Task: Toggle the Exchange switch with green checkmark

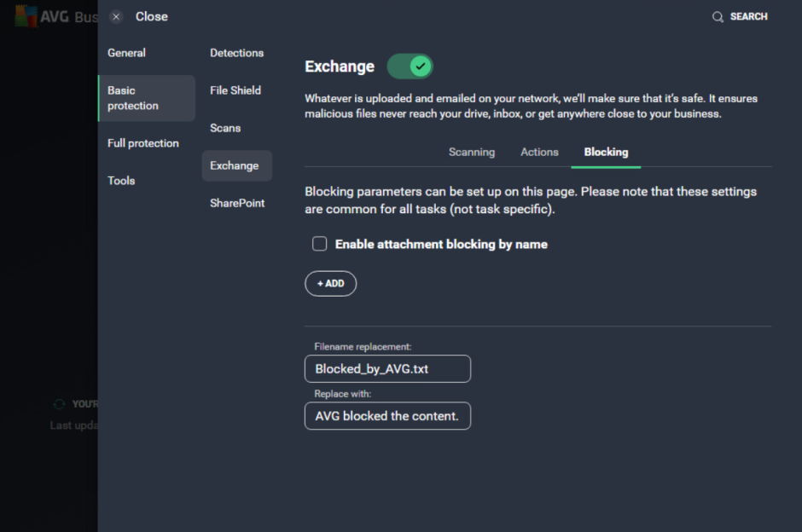Action: pyautogui.click(x=409, y=66)
